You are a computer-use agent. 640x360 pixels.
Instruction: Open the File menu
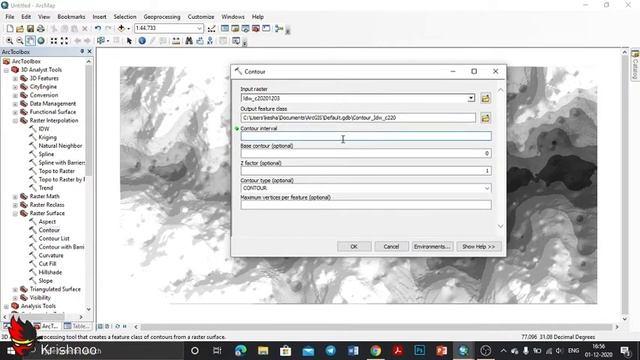pos(9,17)
